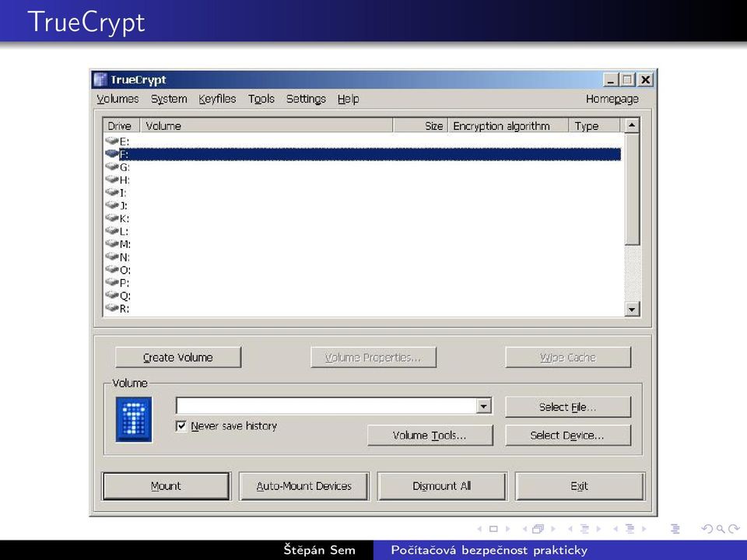Click the Beamer previous slide arrow

coord(479,529)
